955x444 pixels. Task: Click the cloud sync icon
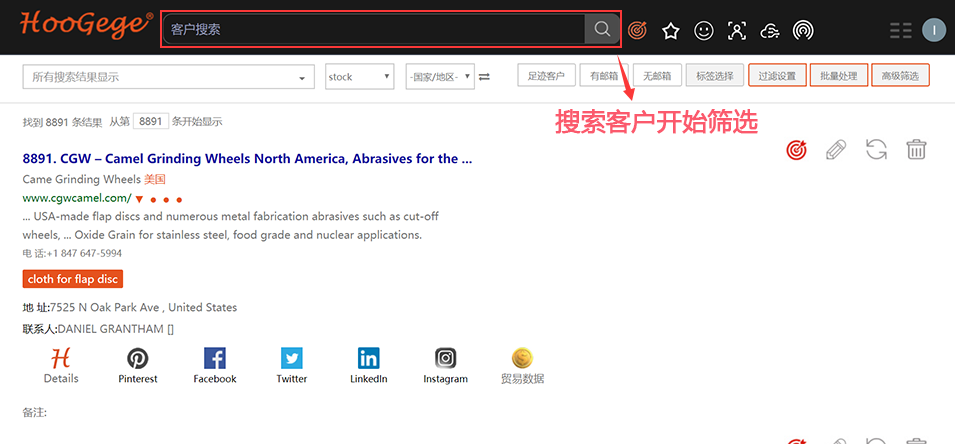click(770, 30)
